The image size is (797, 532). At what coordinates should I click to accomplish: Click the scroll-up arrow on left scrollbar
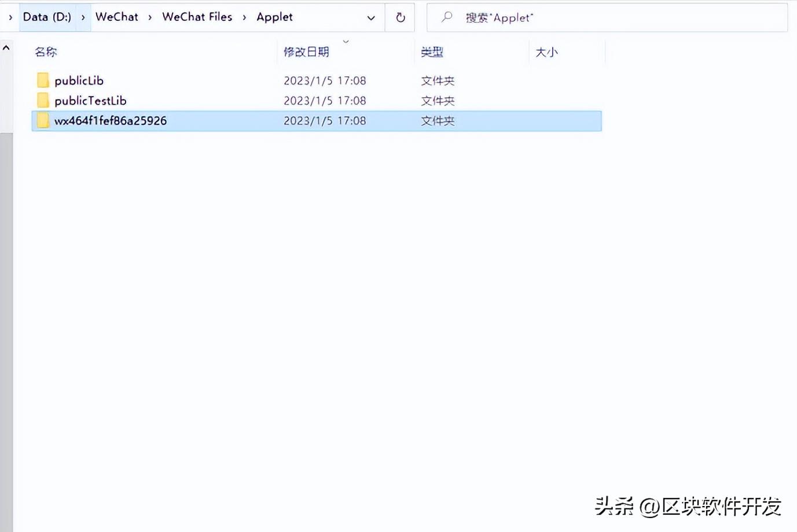(6, 46)
